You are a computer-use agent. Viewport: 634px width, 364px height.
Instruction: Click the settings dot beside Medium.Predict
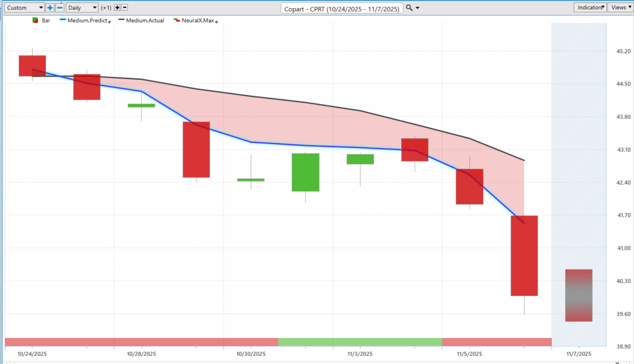(x=110, y=22)
